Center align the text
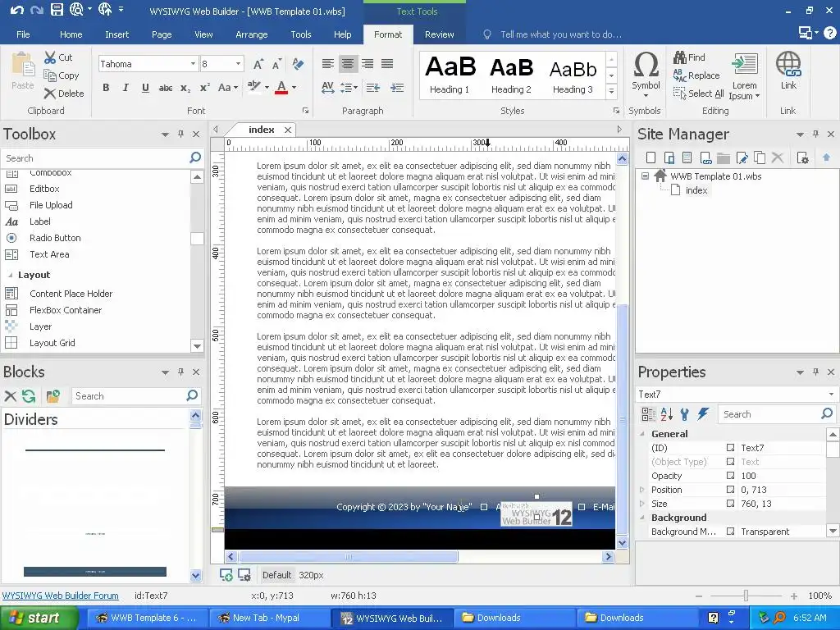Screen dimensions: 840x630 [x=348, y=64]
